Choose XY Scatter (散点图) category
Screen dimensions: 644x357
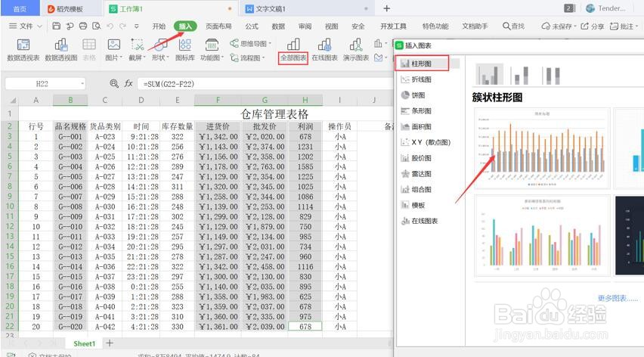[x=432, y=142]
